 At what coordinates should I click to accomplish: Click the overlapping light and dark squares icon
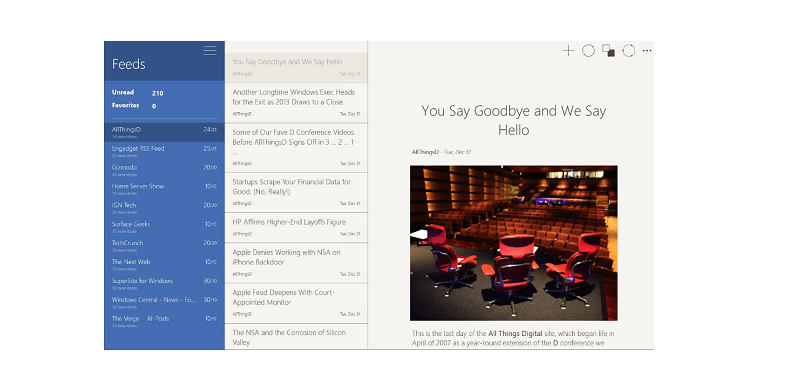tap(608, 51)
